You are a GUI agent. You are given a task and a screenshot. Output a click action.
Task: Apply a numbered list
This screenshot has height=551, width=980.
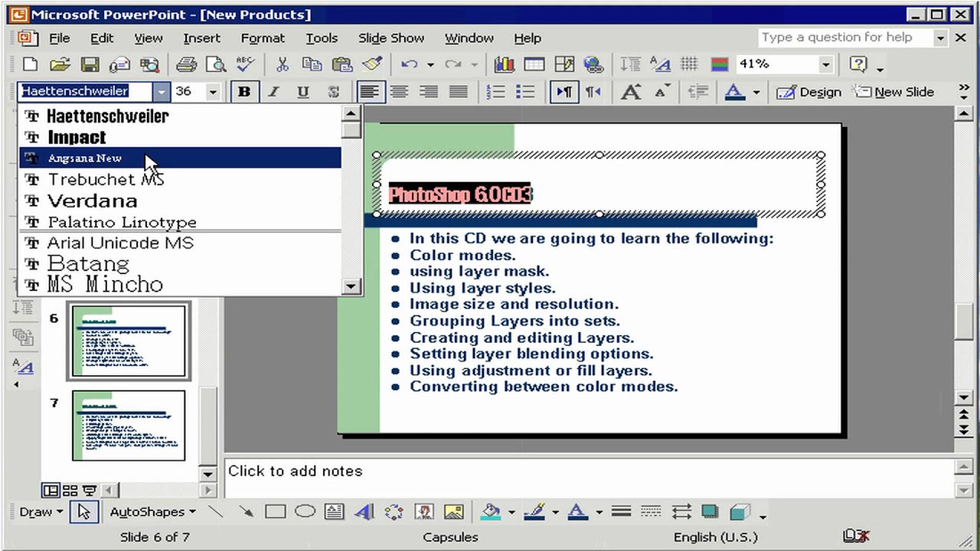click(x=495, y=92)
